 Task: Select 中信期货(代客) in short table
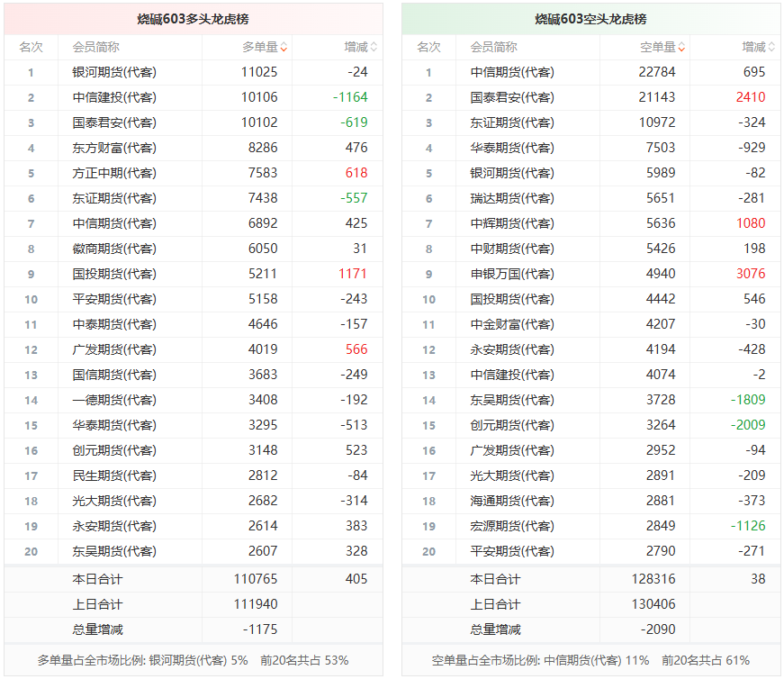[512, 73]
